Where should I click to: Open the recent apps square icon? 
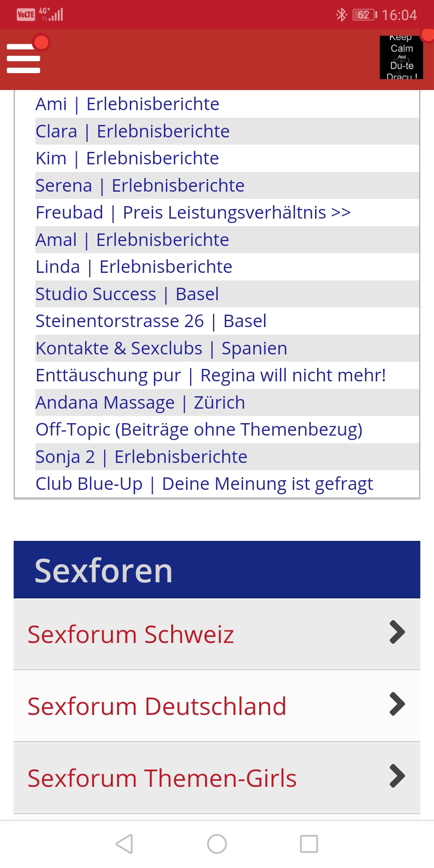(x=309, y=843)
